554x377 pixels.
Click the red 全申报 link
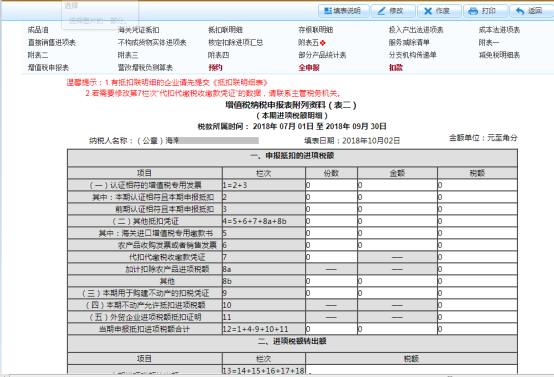309,67
